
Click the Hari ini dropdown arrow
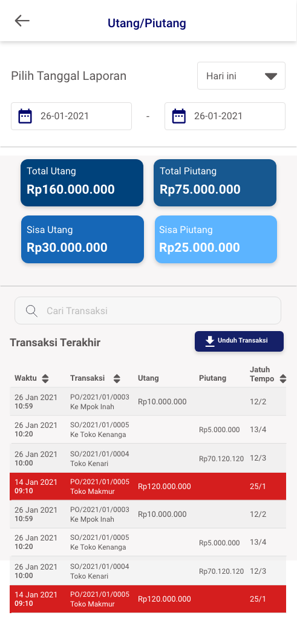pos(271,76)
